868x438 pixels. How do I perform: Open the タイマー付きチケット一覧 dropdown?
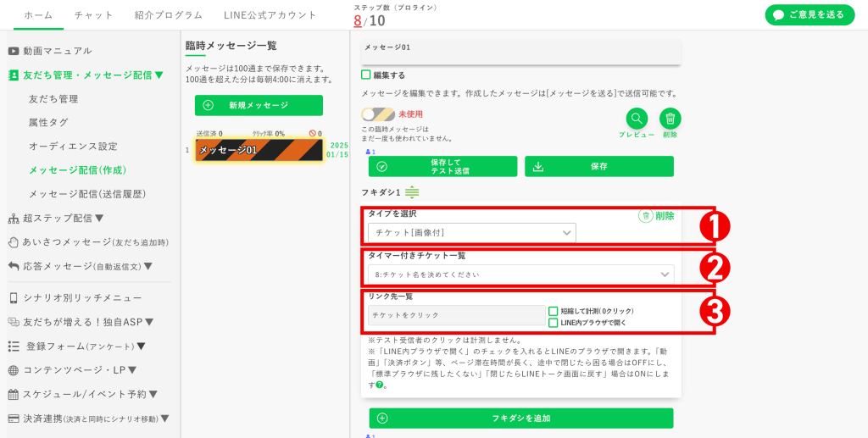(521, 274)
